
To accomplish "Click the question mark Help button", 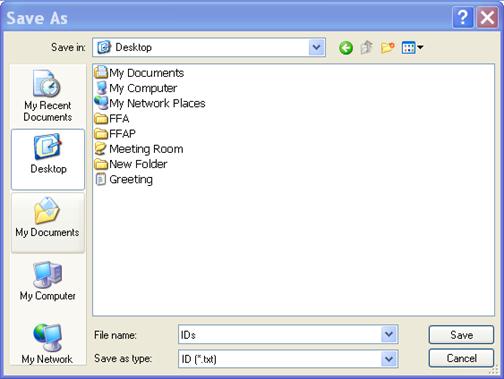I will pos(462,17).
